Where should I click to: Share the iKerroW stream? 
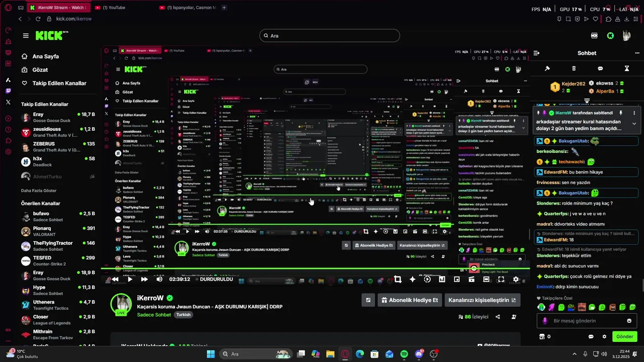pos(498,317)
